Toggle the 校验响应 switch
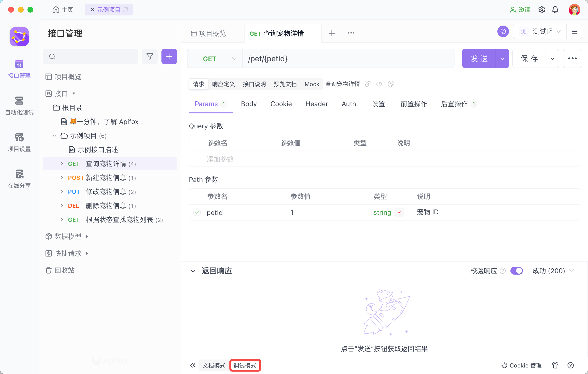The width and height of the screenshot is (588, 374). tap(516, 270)
